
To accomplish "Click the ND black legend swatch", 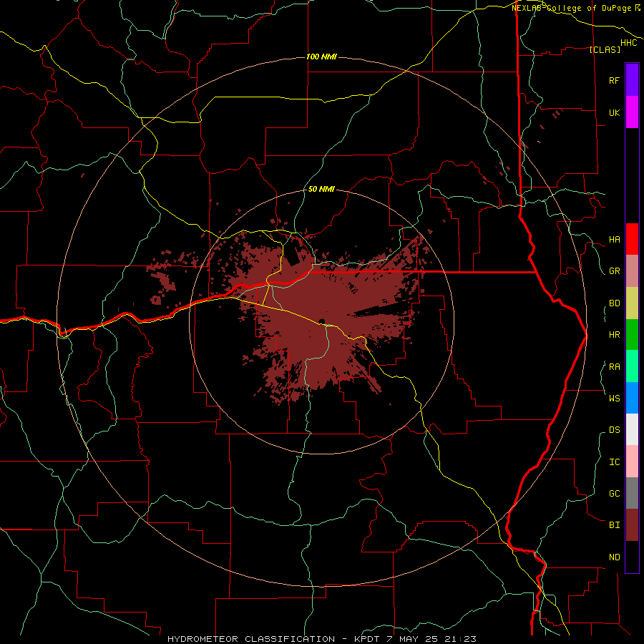I will click(x=632, y=557).
